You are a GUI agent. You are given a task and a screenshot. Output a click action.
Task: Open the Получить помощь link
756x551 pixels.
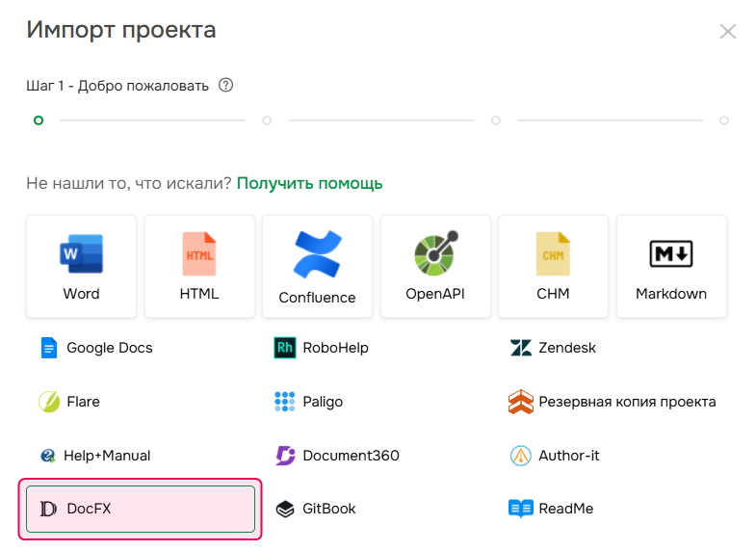click(309, 183)
